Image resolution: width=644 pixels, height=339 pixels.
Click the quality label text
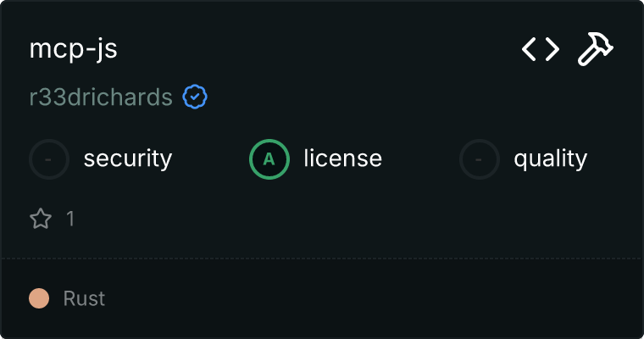coord(550,158)
